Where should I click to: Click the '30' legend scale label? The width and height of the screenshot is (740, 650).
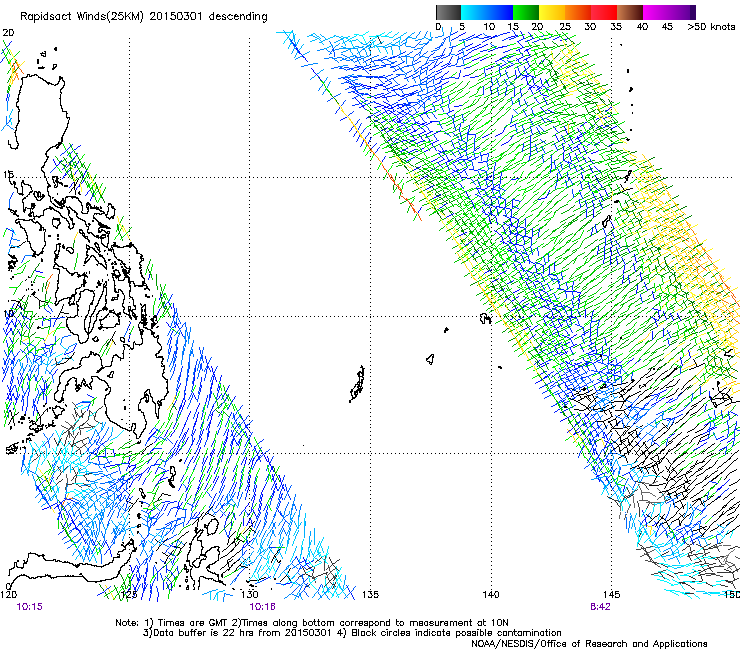[590, 27]
